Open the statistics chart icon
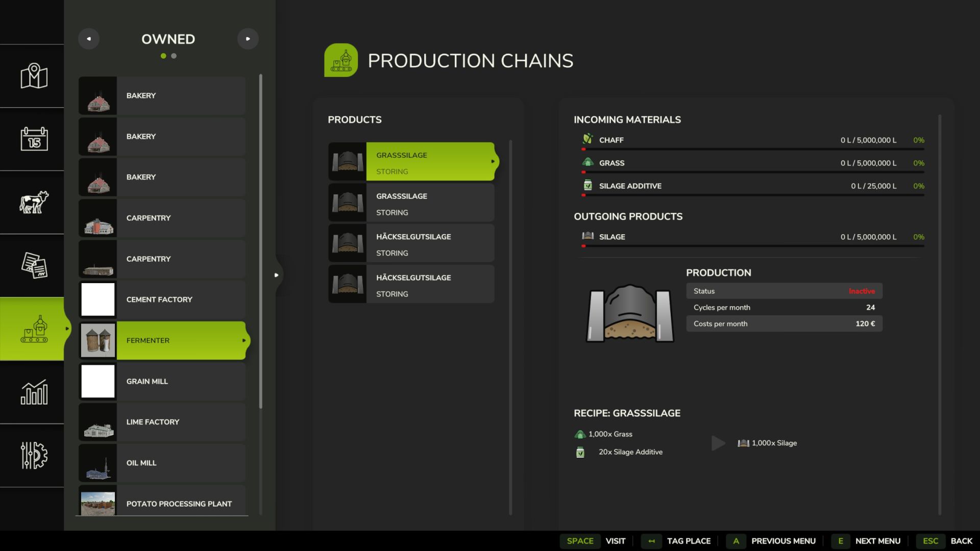This screenshot has width=980, height=551. [x=34, y=392]
